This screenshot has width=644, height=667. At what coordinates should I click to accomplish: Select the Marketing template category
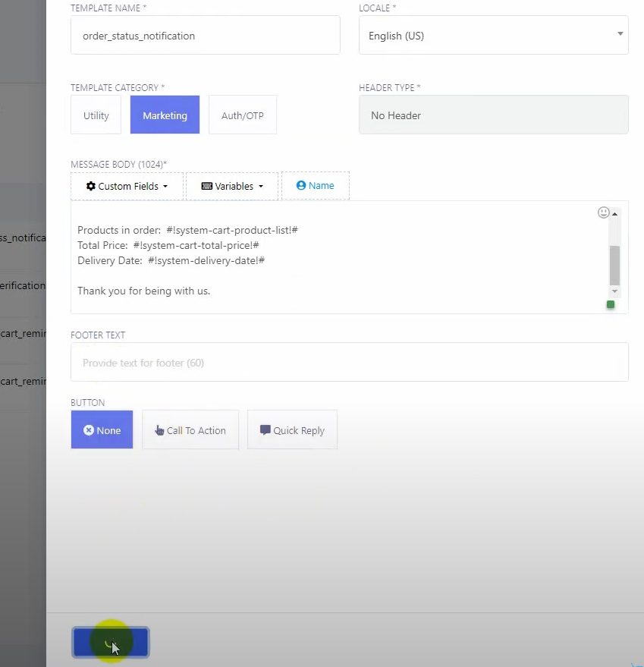(165, 115)
